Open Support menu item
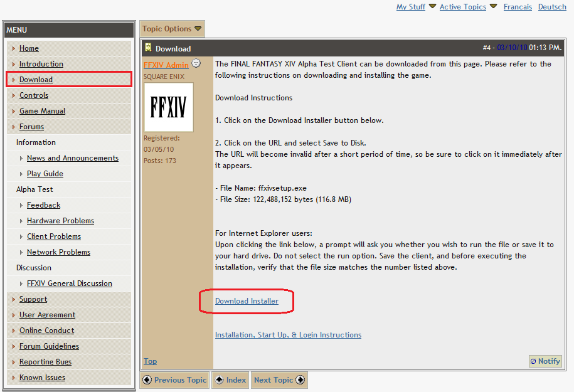Image resolution: width=574 pixels, height=392 pixels. tap(33, 299)
